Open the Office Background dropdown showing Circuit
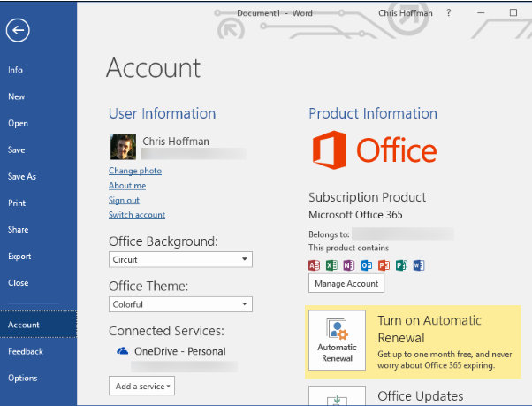 click(x=180, y=259)
